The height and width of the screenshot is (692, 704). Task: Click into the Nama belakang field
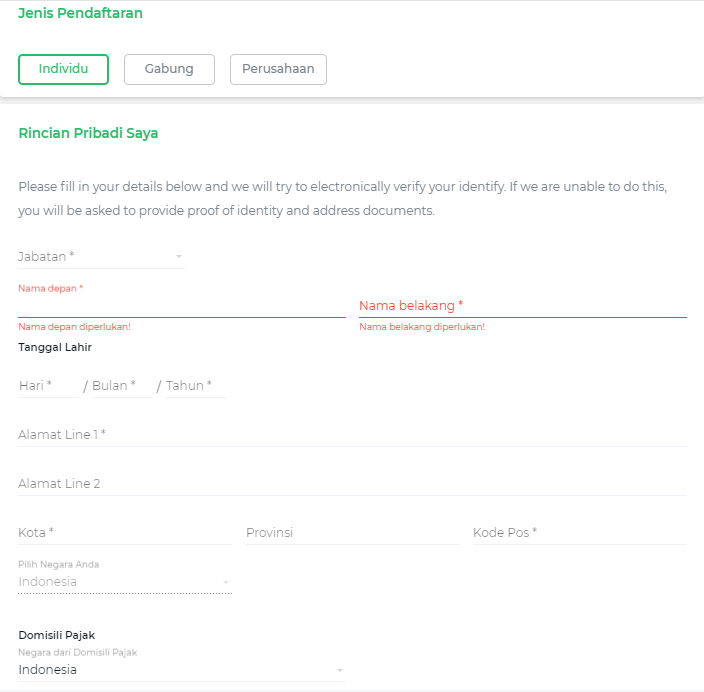[522, 306]
